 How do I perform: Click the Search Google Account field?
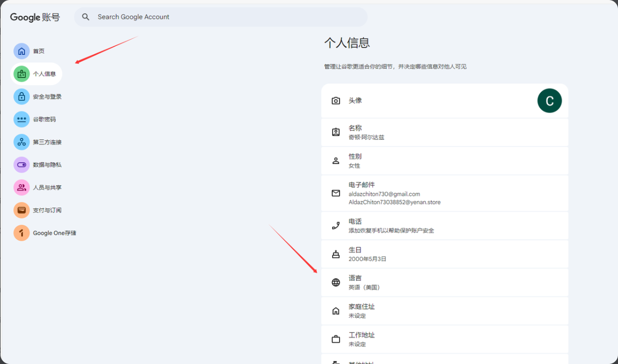(x=221, y=17)
